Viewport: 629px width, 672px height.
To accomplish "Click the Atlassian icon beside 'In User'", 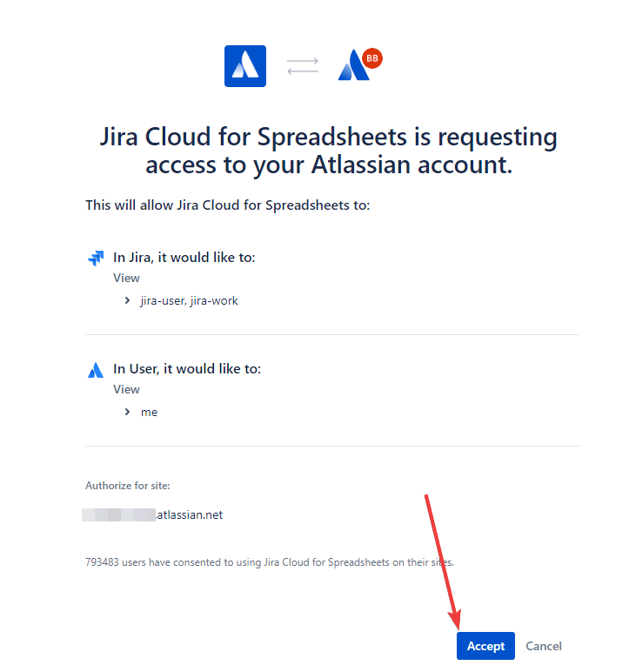I will click(x=96, y=370).
